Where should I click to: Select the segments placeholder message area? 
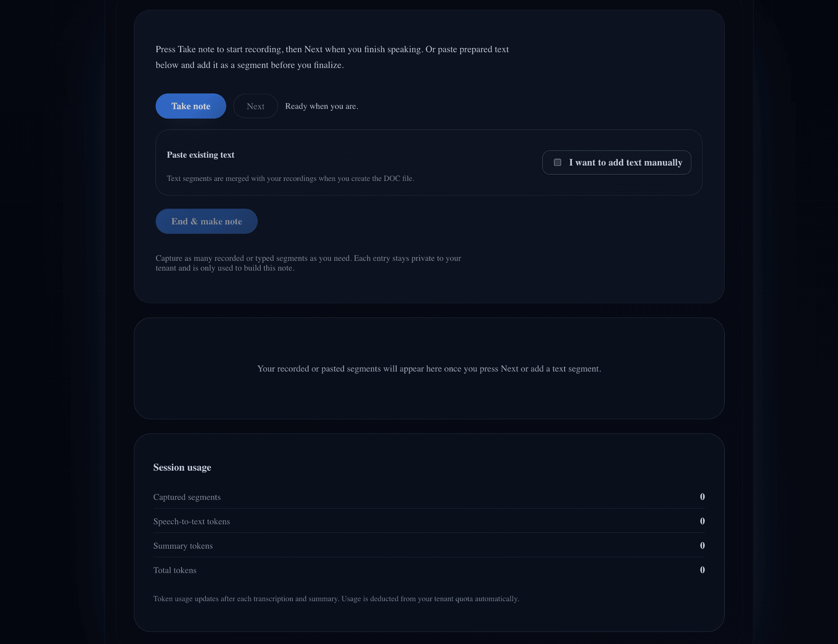click(429, 368)
